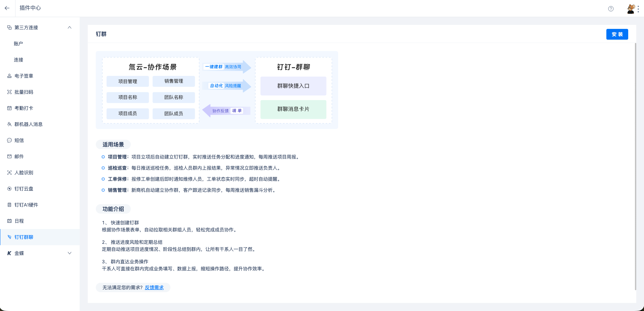Image resolution: width=644 pixels, height=311 pixels.
Task: Click the 第三方连接 sidebar icon
Action: point(9,28)
